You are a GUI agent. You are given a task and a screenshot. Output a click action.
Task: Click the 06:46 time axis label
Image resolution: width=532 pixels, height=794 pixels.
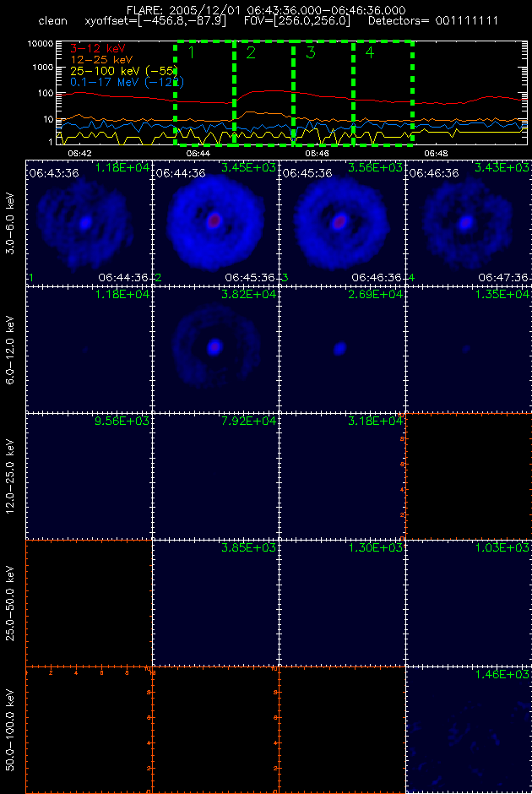(x=318, y=152)
